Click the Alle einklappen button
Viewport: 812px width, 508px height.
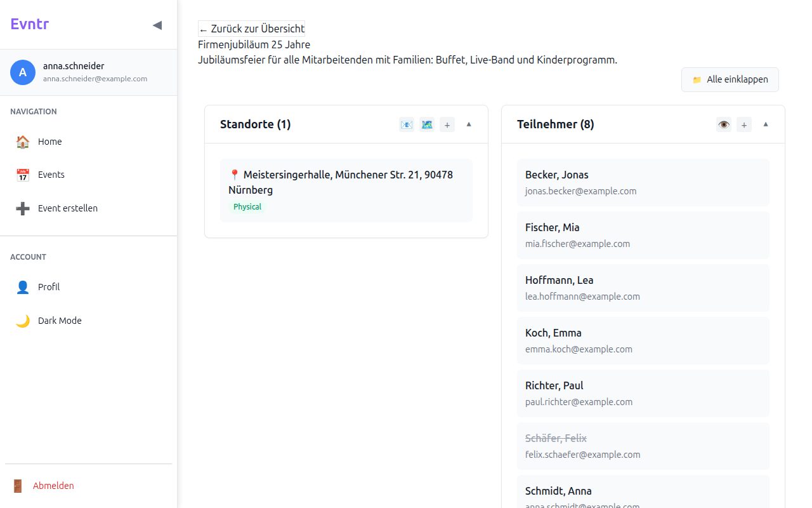[730, 79]
